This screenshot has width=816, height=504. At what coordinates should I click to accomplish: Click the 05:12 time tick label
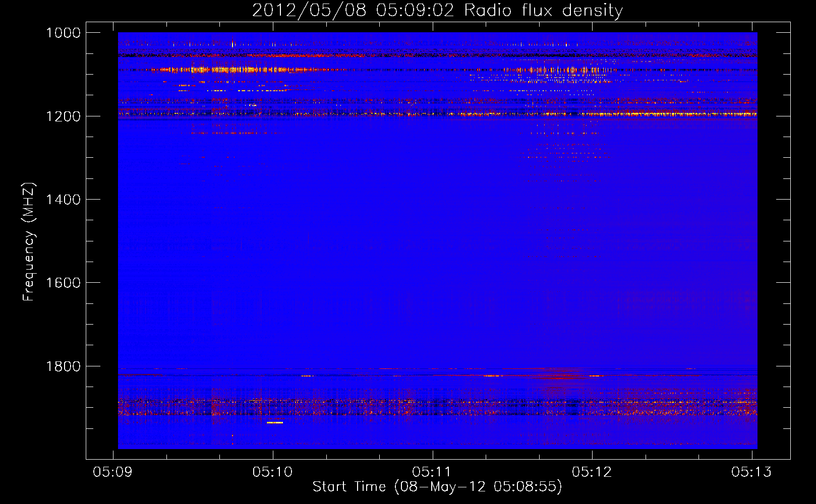(592, 472)
